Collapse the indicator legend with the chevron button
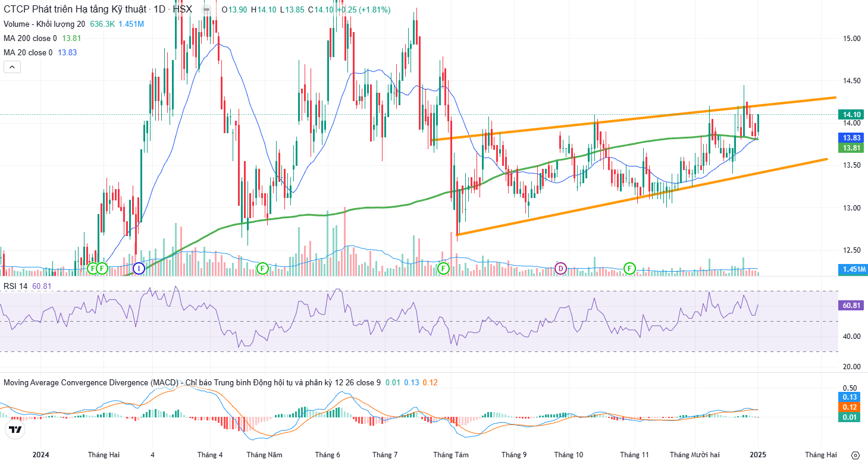This screenshot has width=868, height=462. pos(12,67)
